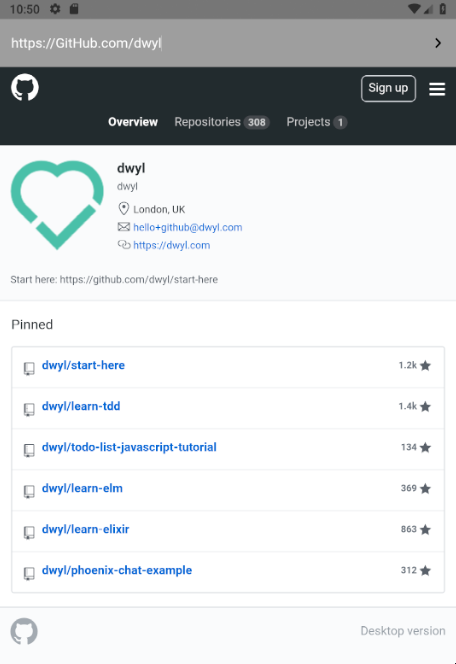Click the star icon for dwyl/learn-tdd
This screenshot has width=456, height=664.
point(426,407)
